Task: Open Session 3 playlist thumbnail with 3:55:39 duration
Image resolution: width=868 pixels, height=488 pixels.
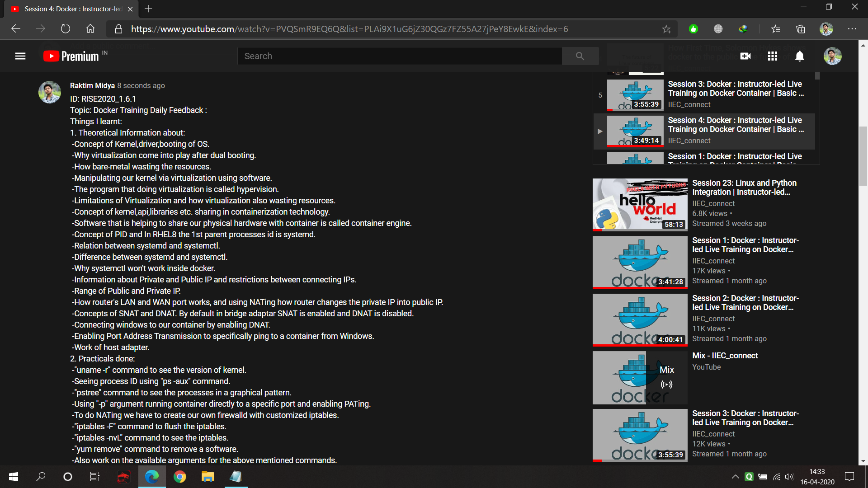Action: pyautogui.click(x=635, y=95)
